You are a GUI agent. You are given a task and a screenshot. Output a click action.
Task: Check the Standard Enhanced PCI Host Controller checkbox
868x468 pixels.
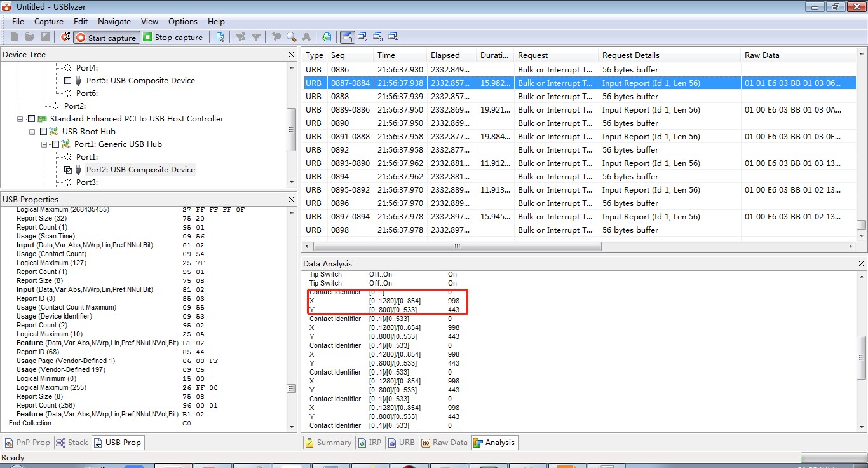click(x=31, y=119)
